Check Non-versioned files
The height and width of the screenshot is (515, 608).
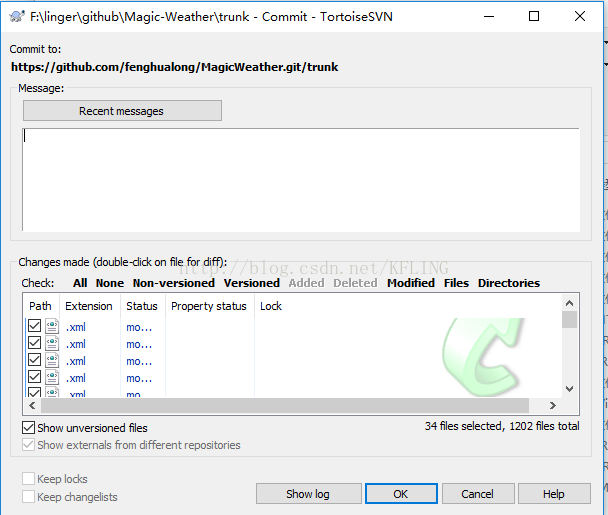174,283
